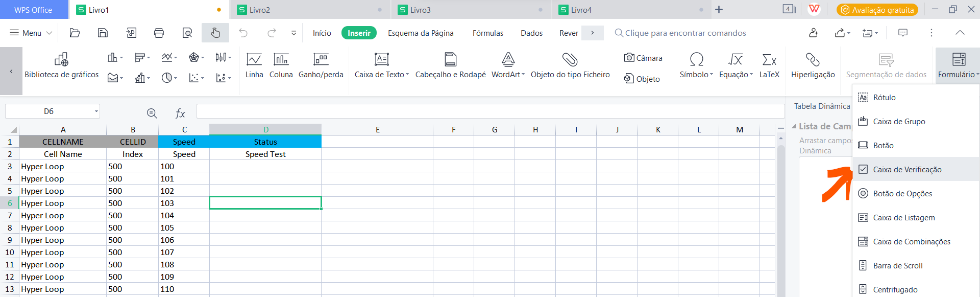Switch to the Livro3 document tab
The height and width of the screenshot is (297, 980).
[471, 10]
